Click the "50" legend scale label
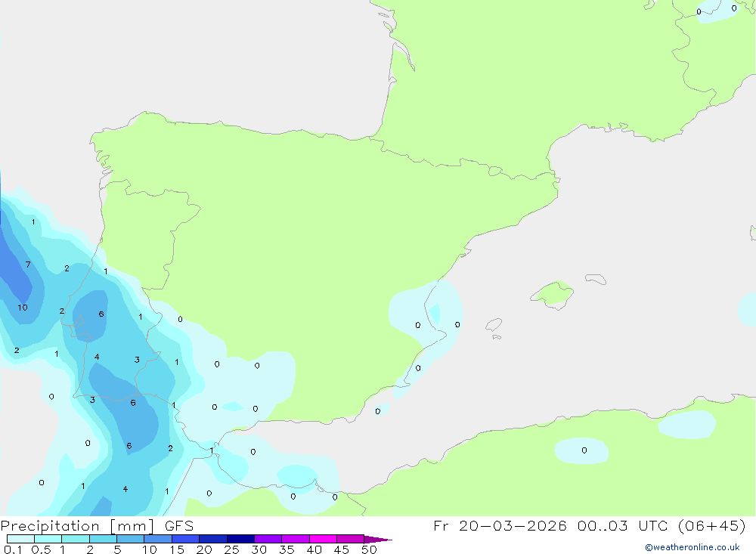The image size is (756, 554). point(369,549)
